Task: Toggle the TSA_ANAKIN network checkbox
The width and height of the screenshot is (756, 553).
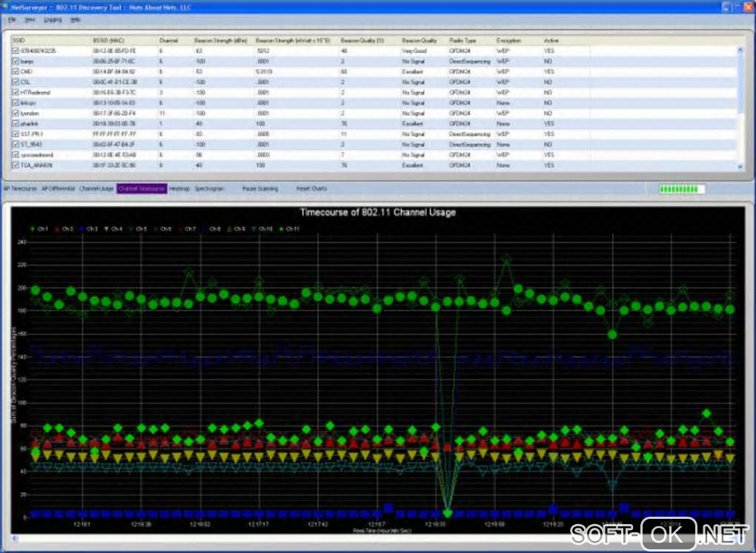Action: pyautogui.click(x=16, y=165)
